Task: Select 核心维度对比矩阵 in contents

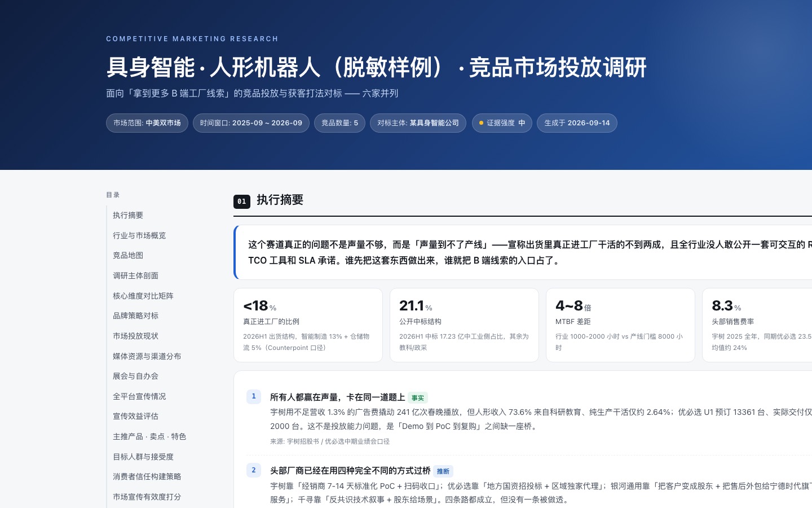Action: click(x=143, y=296)
